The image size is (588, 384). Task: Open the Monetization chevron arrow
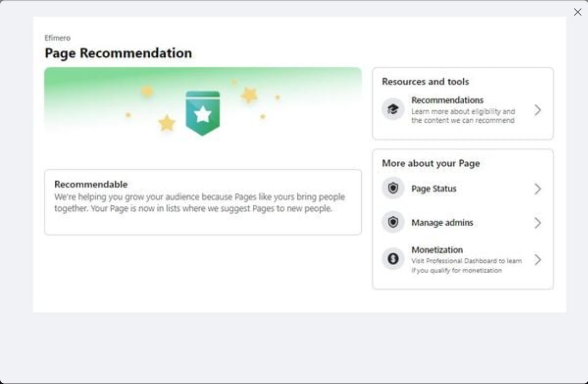click(x=537, y=260)
